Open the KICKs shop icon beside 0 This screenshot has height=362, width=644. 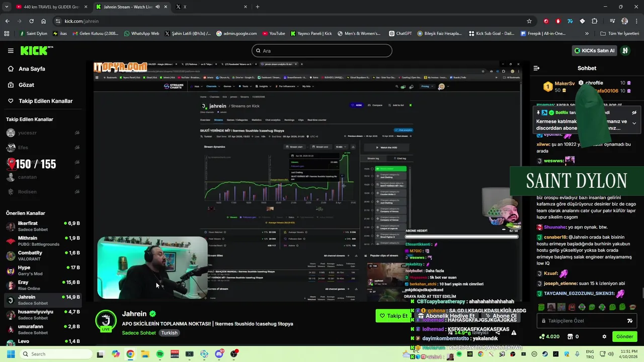pyautogui.click(x=570, y=336)
